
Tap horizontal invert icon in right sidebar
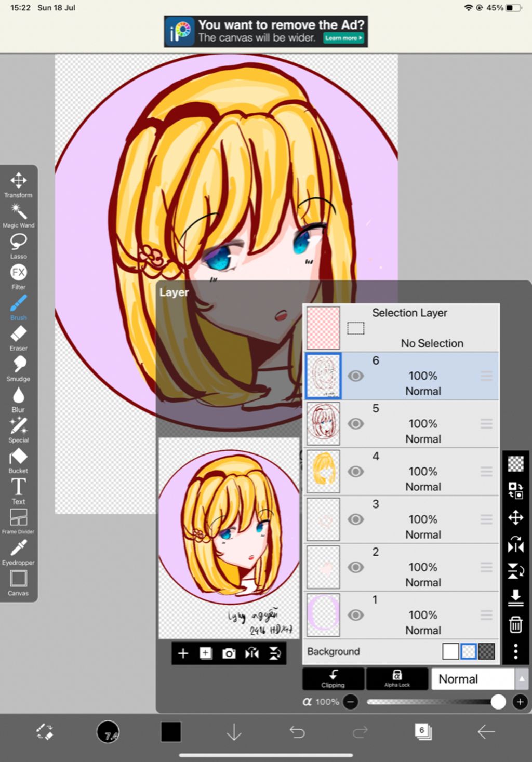click(515, 544)
